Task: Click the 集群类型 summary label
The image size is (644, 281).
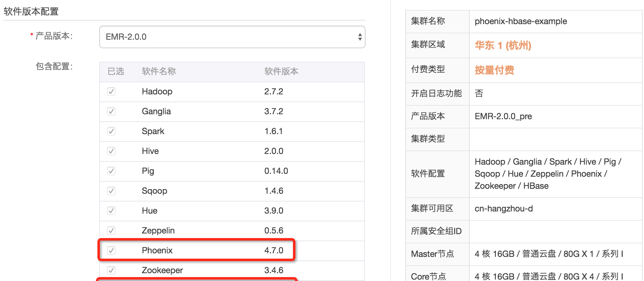Action: (x=428, y=139)
